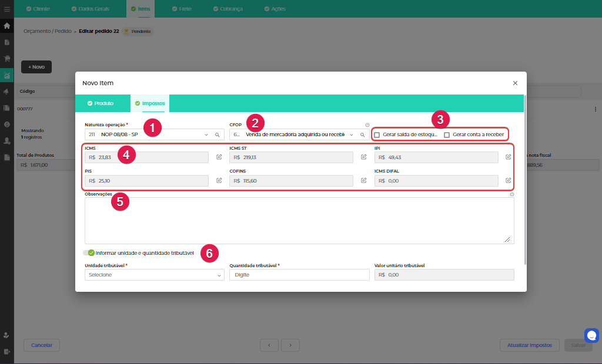Image resolution: width=602 pixels, height=364 pixels.
Task: Toggle Informar unidade e quantidade tributável switch
Action: click(89, 253)
